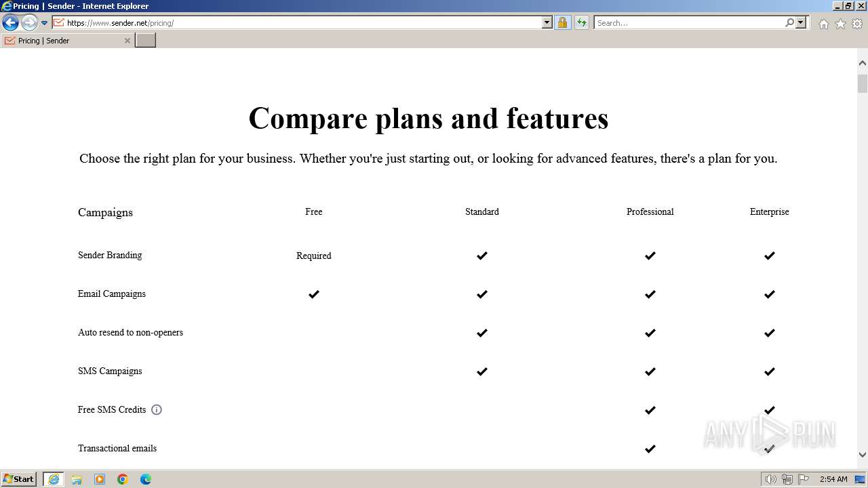The width and height of the screenshot is (868, 488).
Task: Open File Explorer from taskbar
Action: (77, 479)
